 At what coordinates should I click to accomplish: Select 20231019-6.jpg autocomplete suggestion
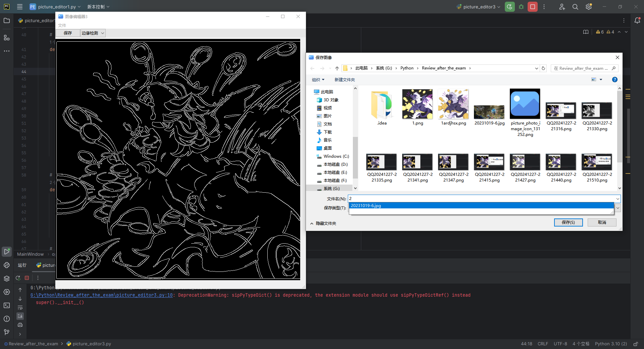[481, 206]
